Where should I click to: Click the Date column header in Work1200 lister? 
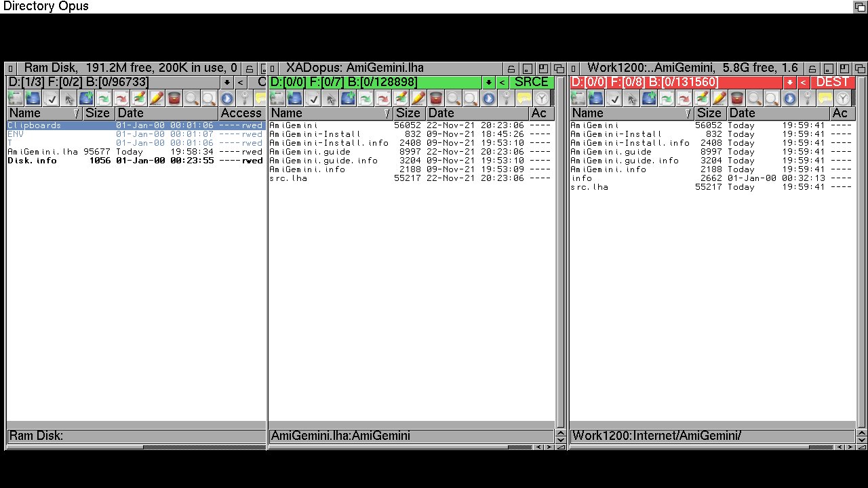(778, 113)
